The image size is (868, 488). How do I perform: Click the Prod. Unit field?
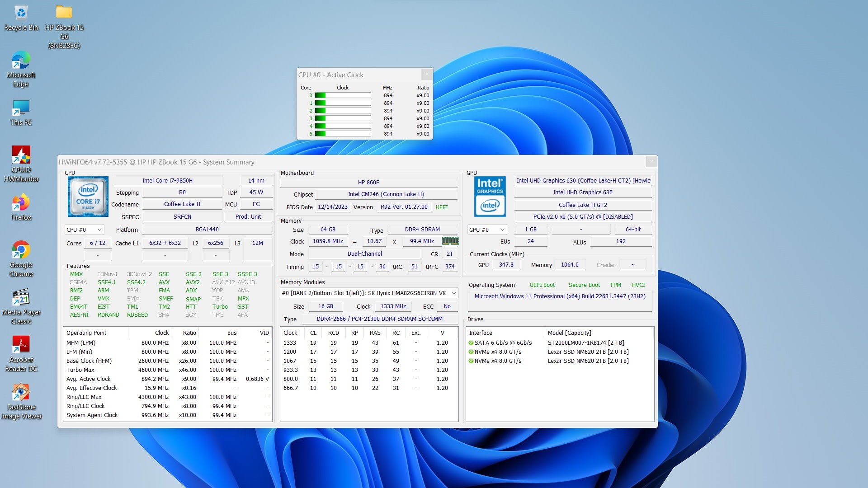pyautogui.click(x=248, y=217)
